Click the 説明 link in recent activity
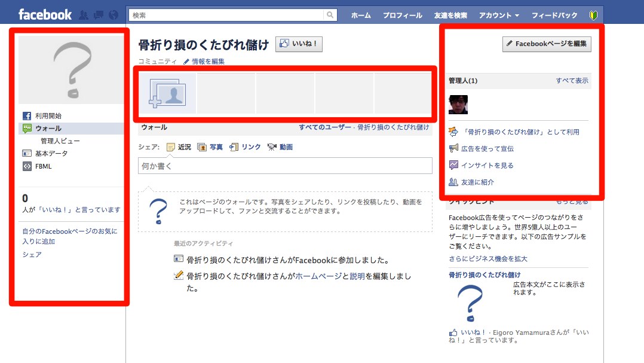This screenshot has width=644, height=363. click(357, 276)
